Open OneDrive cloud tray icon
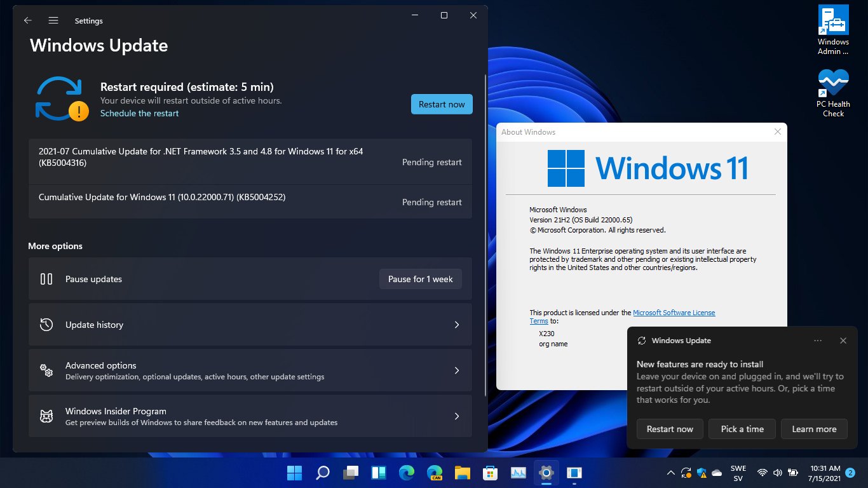 click(717, 473)
